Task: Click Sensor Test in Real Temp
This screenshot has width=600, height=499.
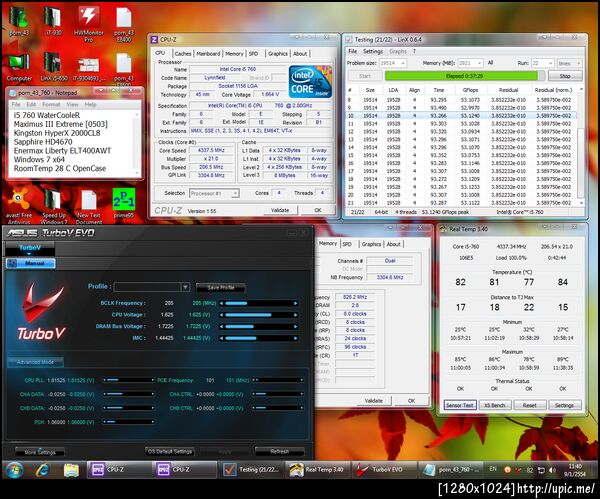Action: pyautogui.click(x=460, y=405)
